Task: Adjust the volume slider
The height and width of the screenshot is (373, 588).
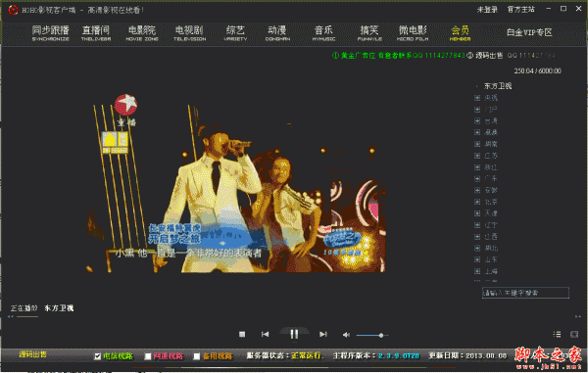Action: pyautogui.click(x=372, y=335)
